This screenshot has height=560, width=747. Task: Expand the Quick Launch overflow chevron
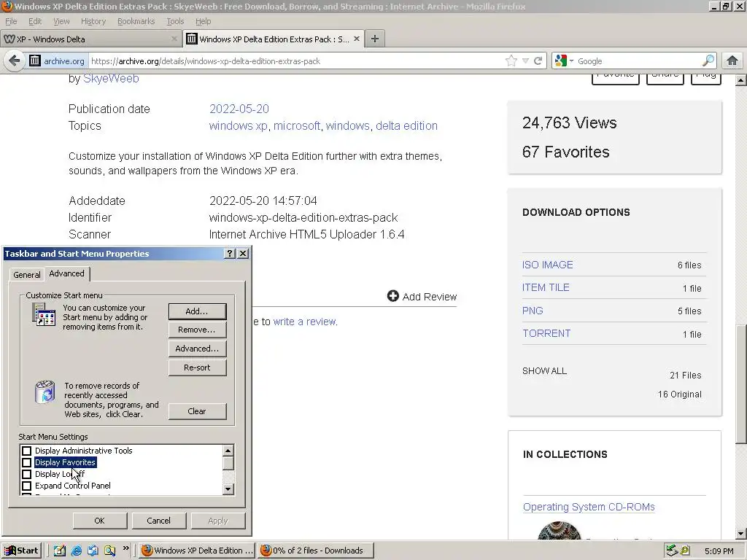(x=125, y=548)
